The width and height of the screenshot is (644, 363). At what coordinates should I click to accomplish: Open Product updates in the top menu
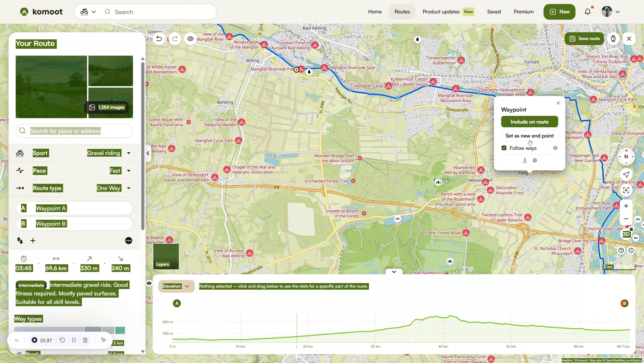click(x=440, y=11)
